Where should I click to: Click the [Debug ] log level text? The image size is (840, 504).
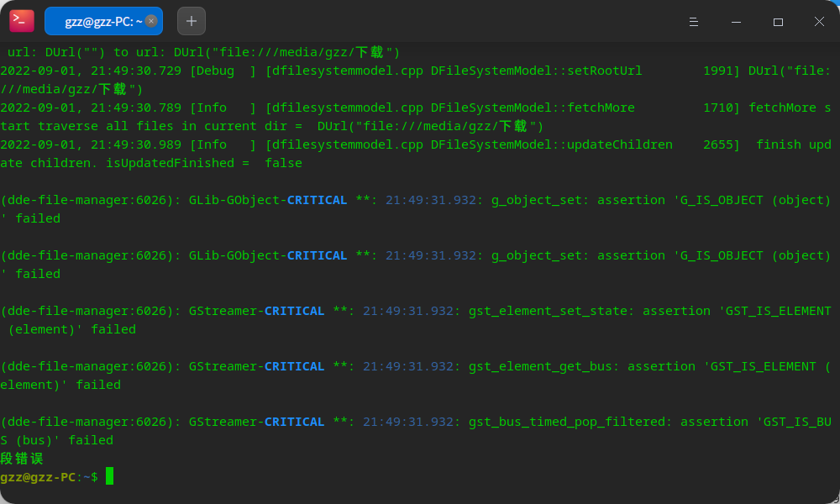223,71
